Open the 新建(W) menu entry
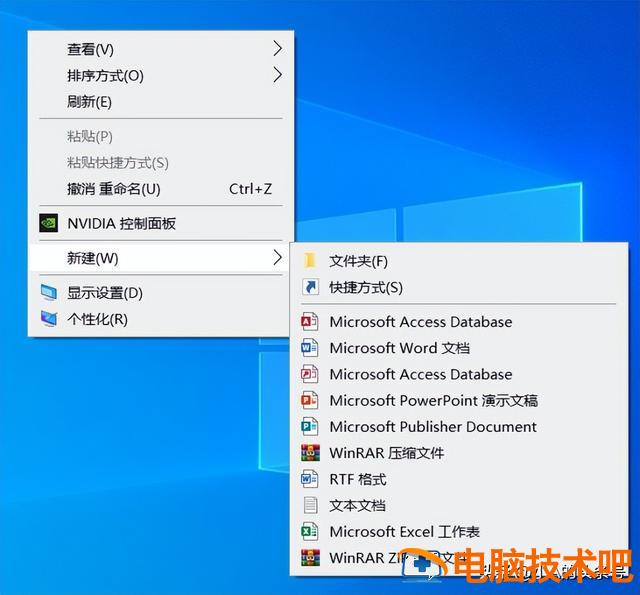Viewport: 640px width, 595px height. [x=161, y=258]
